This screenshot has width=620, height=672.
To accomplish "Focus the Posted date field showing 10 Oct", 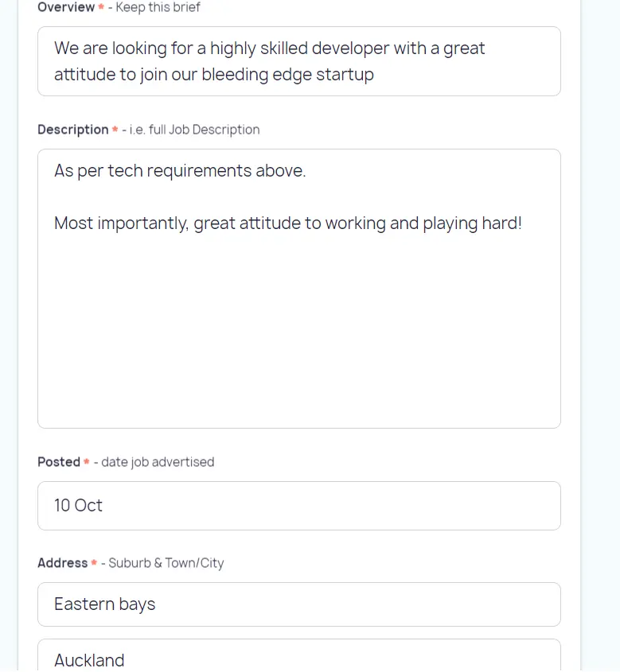I will [298, 506].
